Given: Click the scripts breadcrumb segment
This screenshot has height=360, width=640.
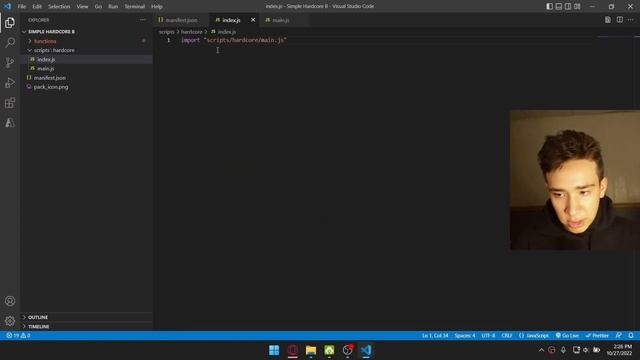Looking at the screenshot, I should pos(166,32).
